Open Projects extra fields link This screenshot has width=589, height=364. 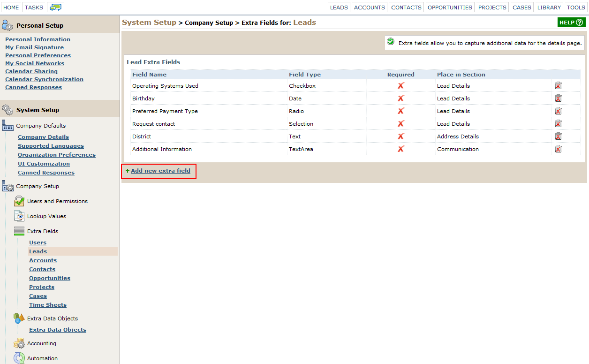(42, 287)
